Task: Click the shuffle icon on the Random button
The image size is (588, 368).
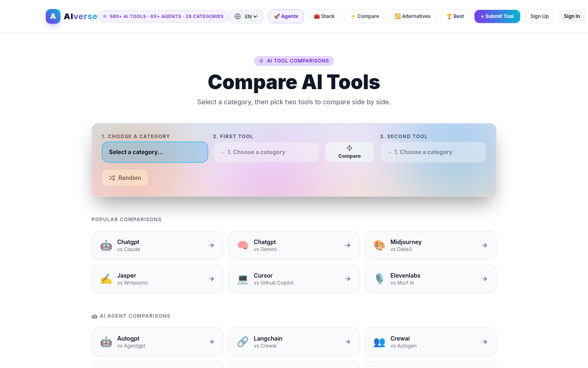Action: click(112, 178)
